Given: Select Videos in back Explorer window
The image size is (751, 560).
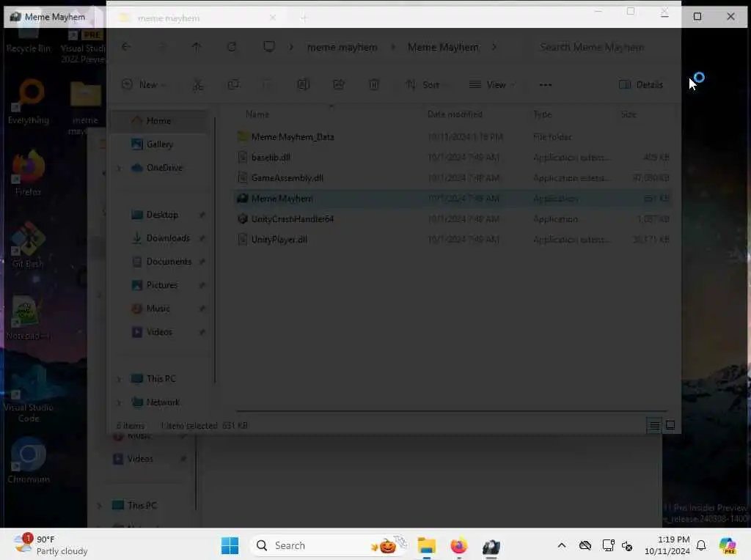Looking at the screenshot, I should (x=140, y=459).
